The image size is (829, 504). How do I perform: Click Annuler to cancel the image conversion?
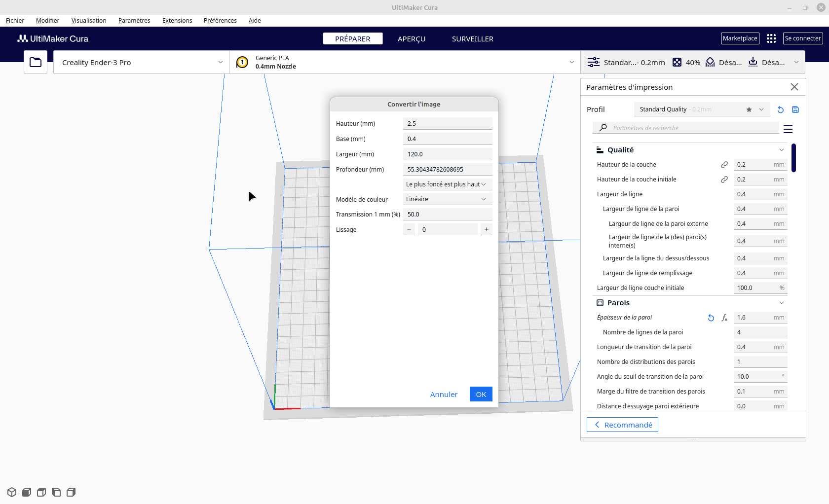pyautogui.click(x=444, y=395)
